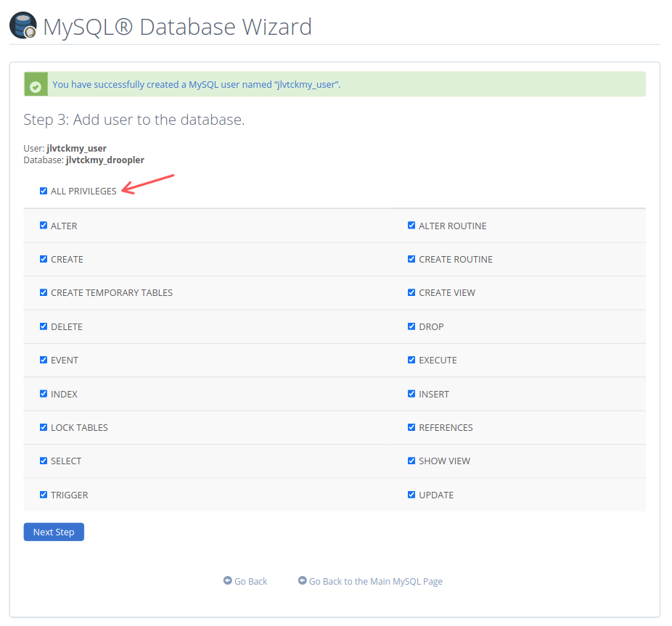Click the green success checkmark icon
This screenshot has width=672, height=626.
tap(36, 84)
